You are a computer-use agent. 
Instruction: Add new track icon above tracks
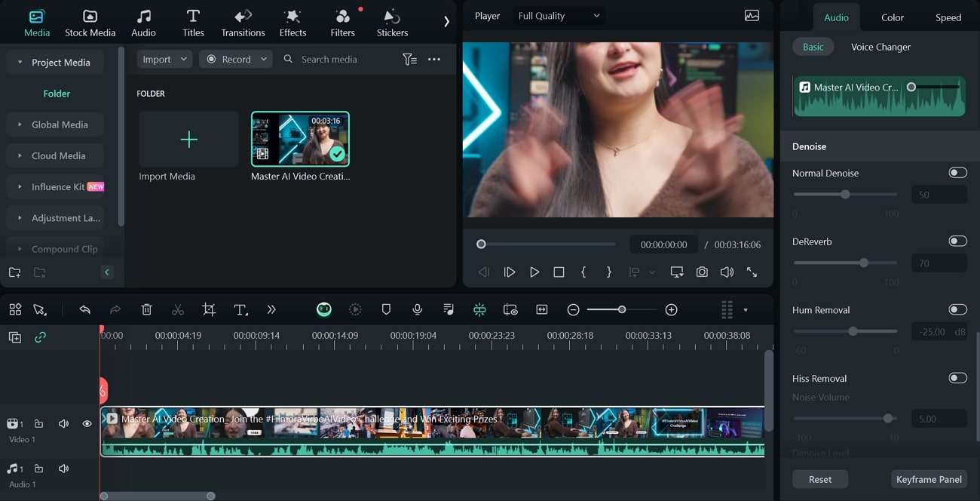(x=15, y=337)
